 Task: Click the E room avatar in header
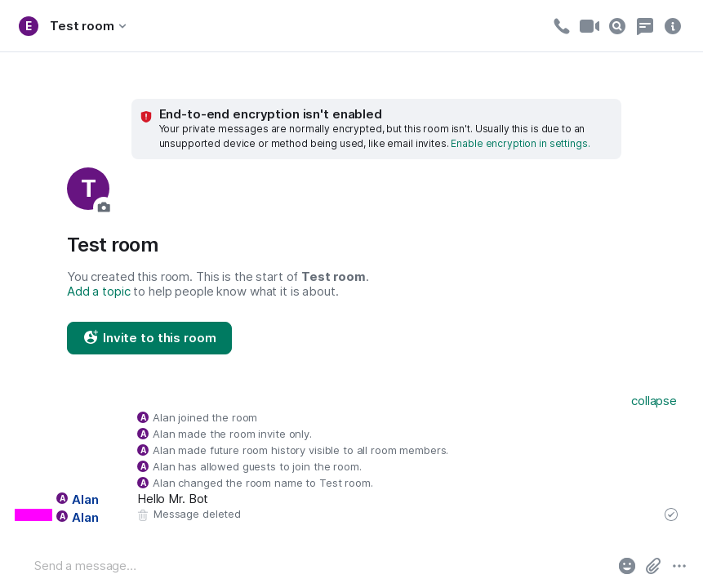coord(29,26)
